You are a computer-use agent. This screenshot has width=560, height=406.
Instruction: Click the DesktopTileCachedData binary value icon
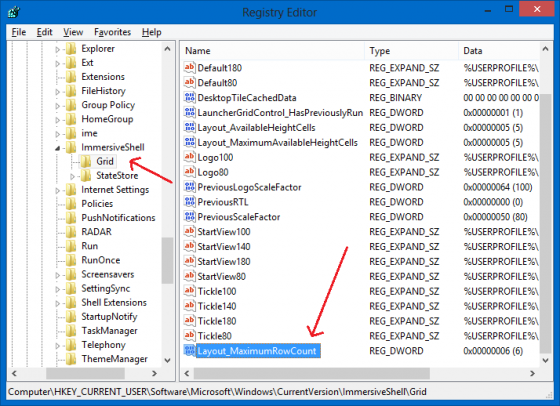pos(189,97)
